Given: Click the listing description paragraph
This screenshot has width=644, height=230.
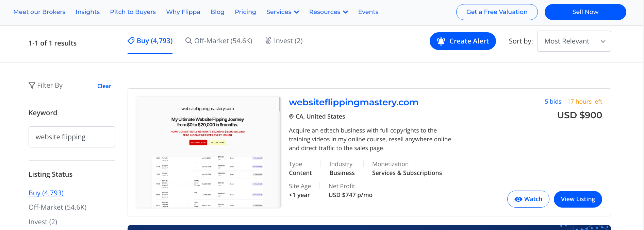Looking at the screenshot, I should [x=370, y=139].
